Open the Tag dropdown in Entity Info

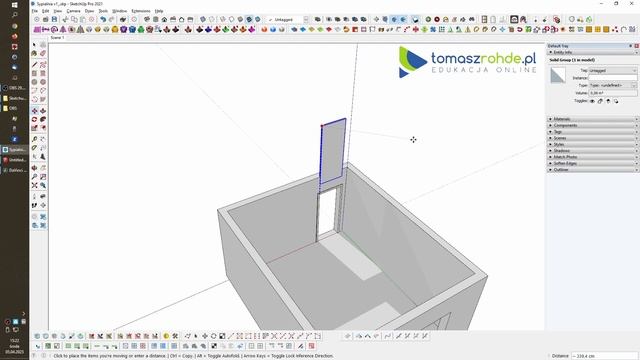(612, 71)
